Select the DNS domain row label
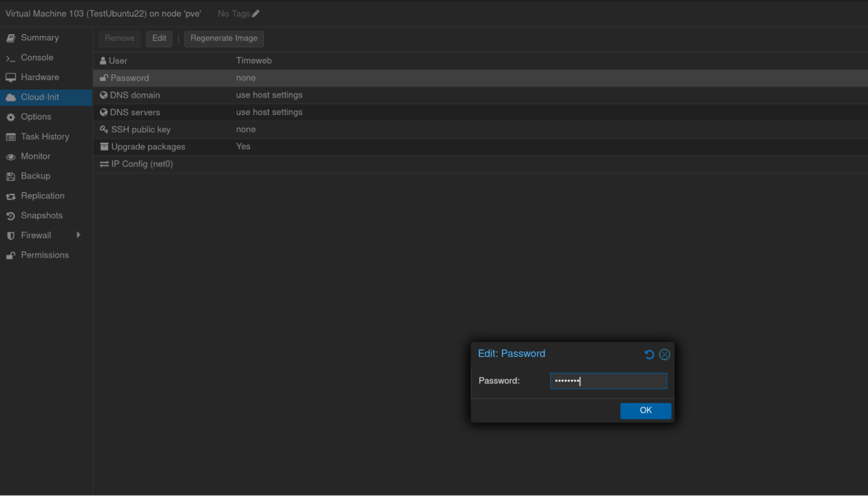This screenshot has width=868, height=496. tap(135, 95)
